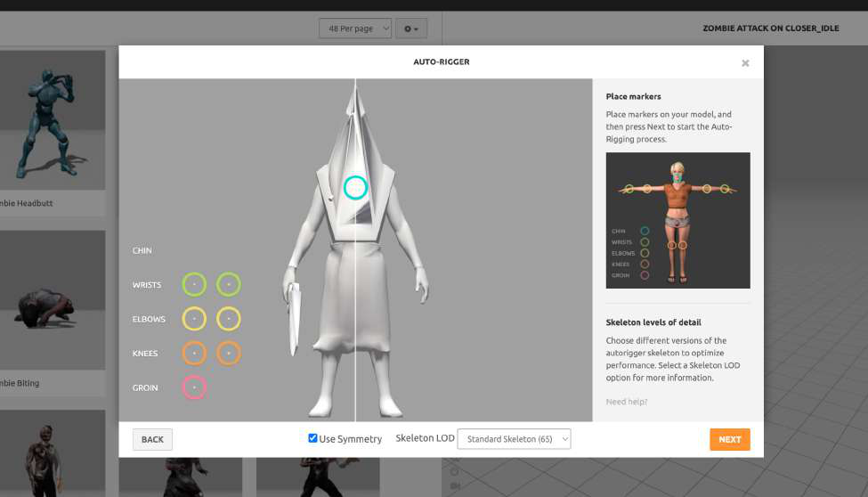
Task: Click the CHIN label
Action: point(142,250)
